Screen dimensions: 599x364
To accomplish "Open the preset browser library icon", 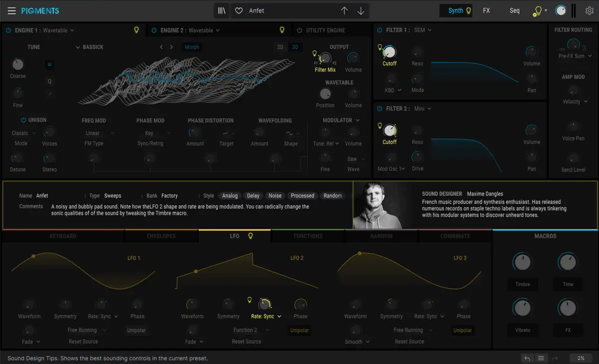I will coord(222,10).
